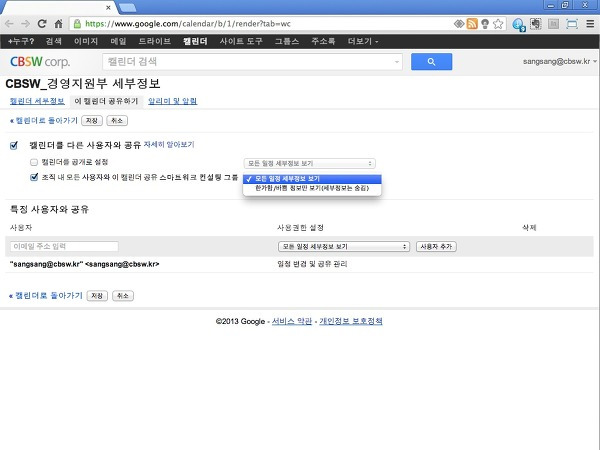
Task: Open 드라이브 from the Google bar
Action: point(155,41)
